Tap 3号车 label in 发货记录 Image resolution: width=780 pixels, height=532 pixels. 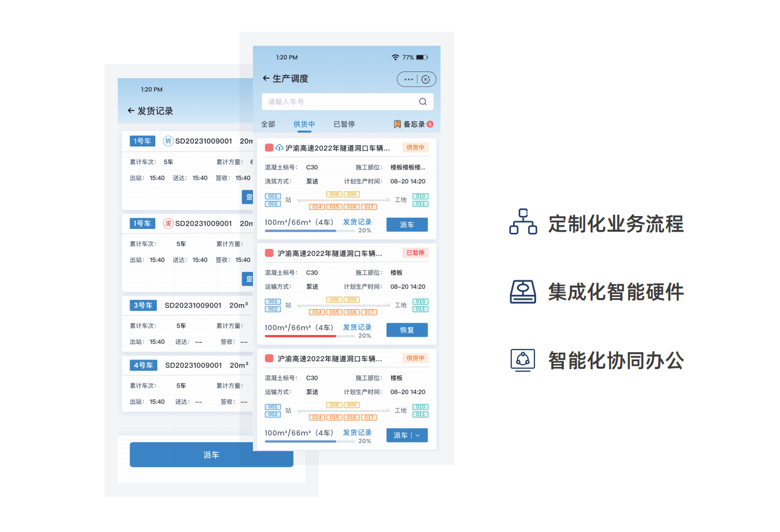tap(143, 305)
